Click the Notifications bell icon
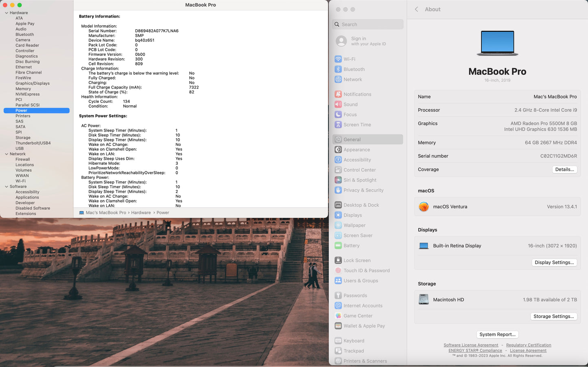The height and width of the screenshot is (367, 588). [338, 94]
